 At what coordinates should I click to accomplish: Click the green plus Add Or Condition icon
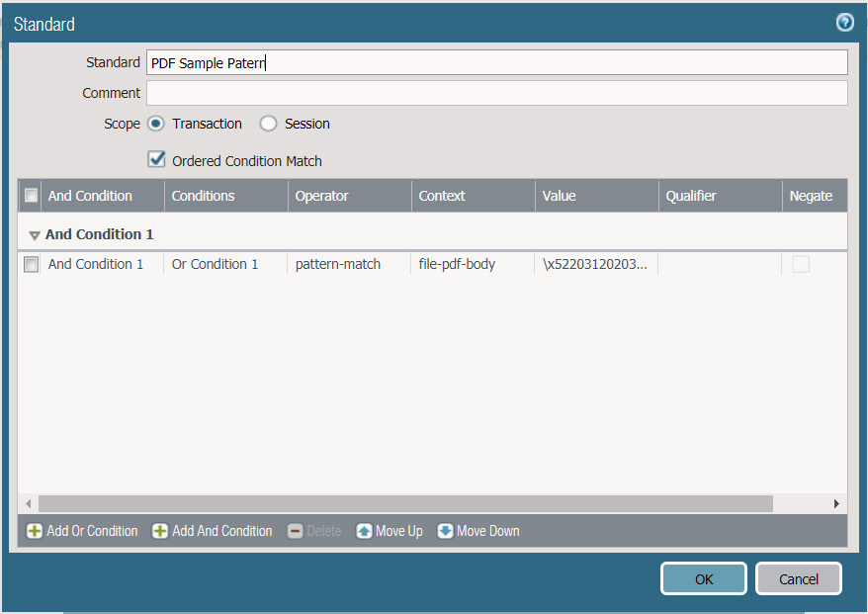click(35, 531)
